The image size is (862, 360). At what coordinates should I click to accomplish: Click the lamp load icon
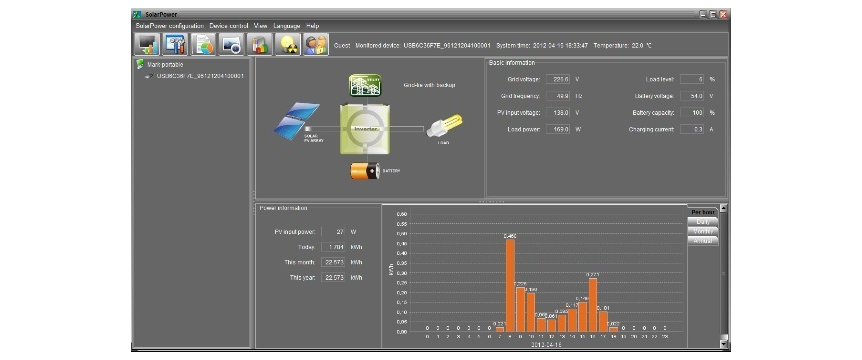pos(444,126)
